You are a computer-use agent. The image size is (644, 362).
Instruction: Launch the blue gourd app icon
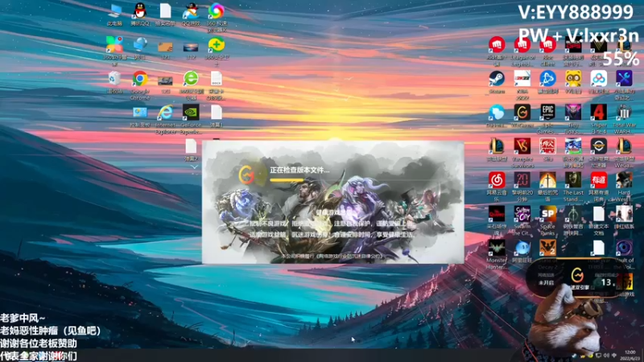point(497,112)
